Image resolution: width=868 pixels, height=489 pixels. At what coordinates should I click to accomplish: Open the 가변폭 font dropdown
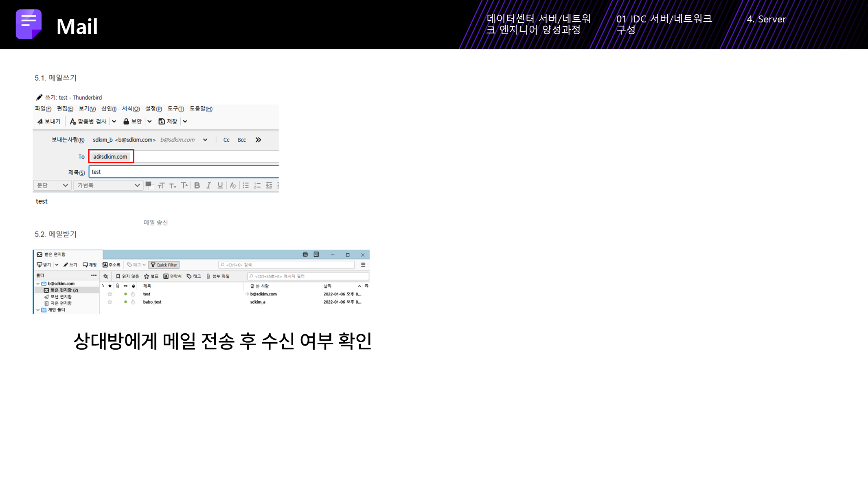108,185
